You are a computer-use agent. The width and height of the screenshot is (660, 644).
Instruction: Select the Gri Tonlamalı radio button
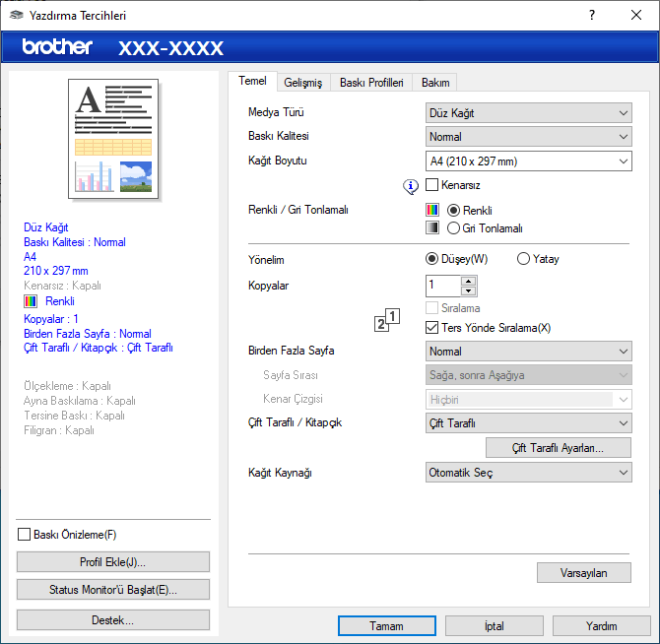click(454, 227)
